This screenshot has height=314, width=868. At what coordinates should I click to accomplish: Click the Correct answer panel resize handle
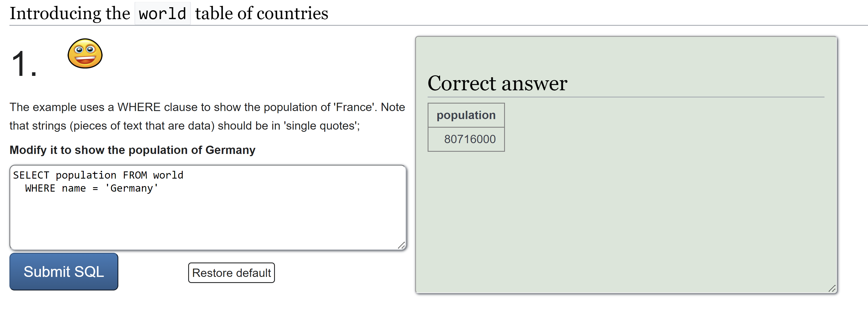click(832, 289)
